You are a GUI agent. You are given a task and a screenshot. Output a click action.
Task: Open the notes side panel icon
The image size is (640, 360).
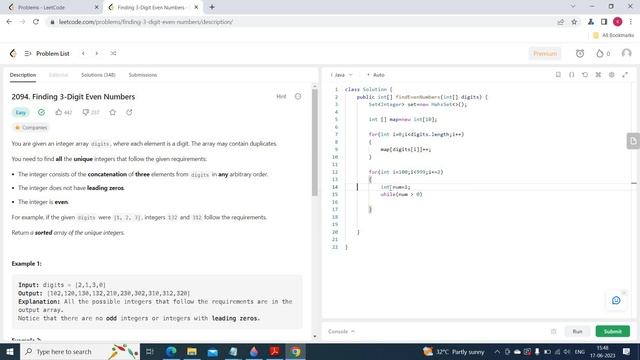pos(633,141)
